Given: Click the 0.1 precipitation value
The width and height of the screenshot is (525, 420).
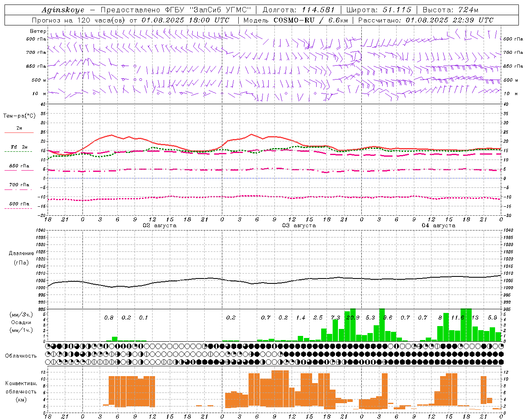Looking at the screenshot, I should click(143, 318).
